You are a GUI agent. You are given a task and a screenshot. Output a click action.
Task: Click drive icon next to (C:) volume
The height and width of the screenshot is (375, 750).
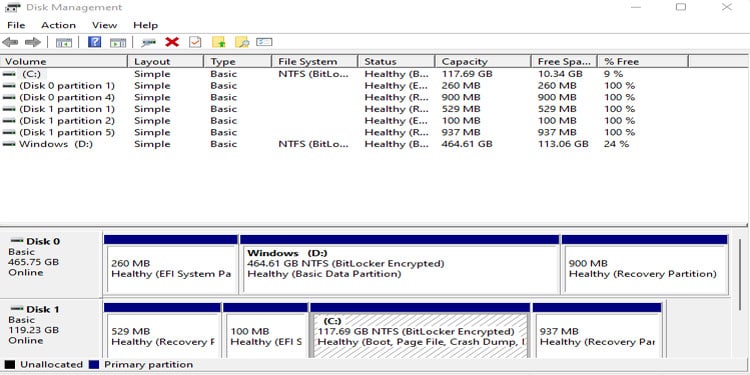point(9,74)
